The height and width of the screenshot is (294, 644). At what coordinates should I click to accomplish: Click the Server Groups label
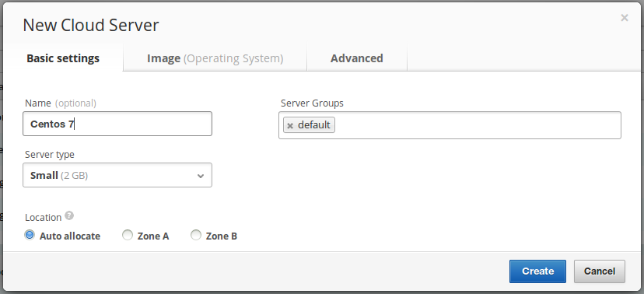312,103
